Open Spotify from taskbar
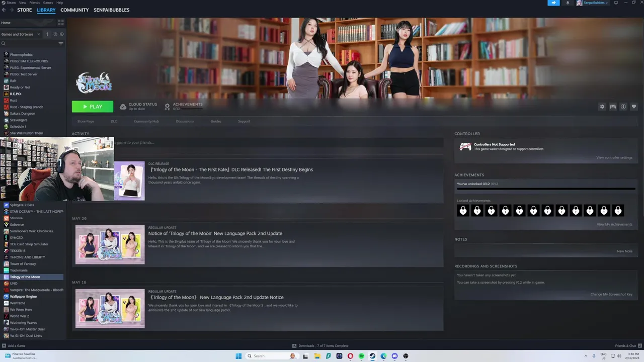This screenshot has height=362, width=644. (x=361, y=356)
